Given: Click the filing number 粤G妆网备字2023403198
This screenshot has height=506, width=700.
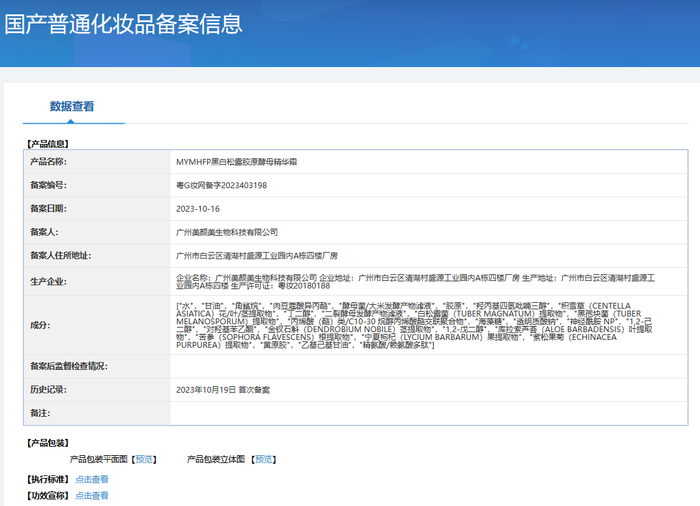Looking at the screenshot, I should (x=221, y=185).
